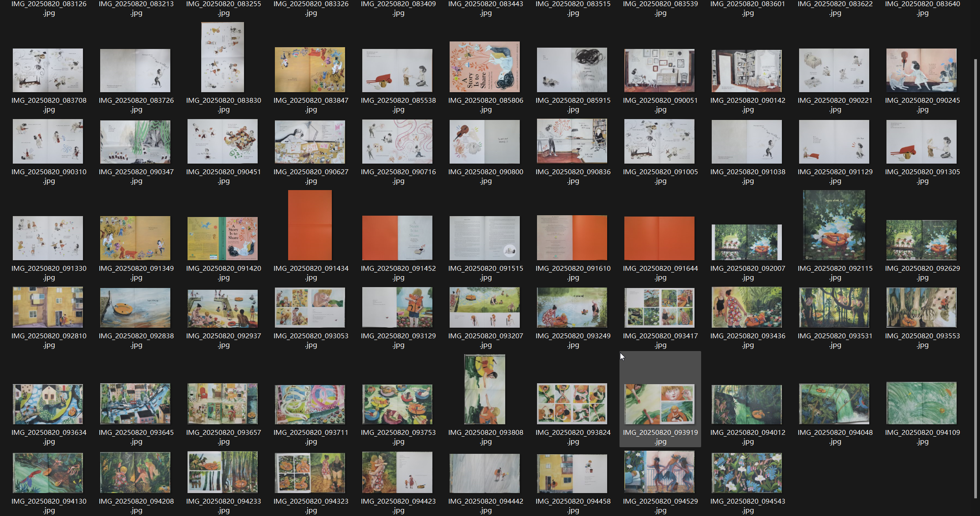980x516 pixels.
Task: Click the vertical scrollbar thumb
Action: coord(976,279)
